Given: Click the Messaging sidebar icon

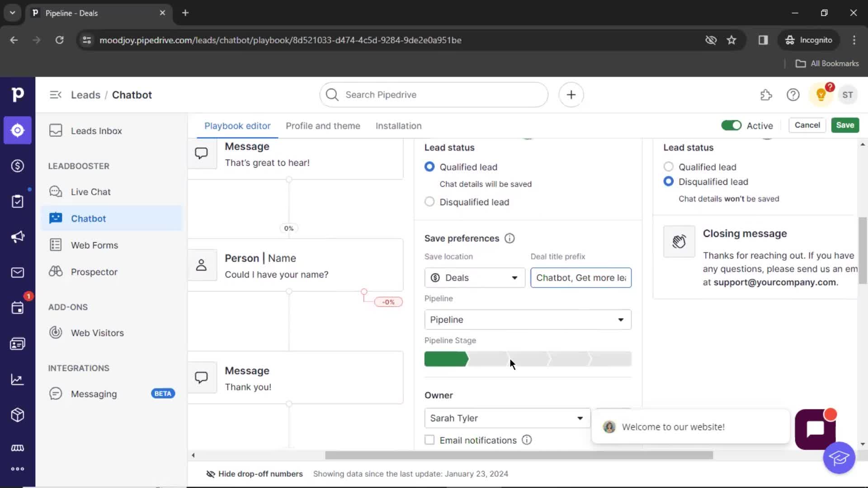Looking at the screenshot, I should [x=56, y=393].
